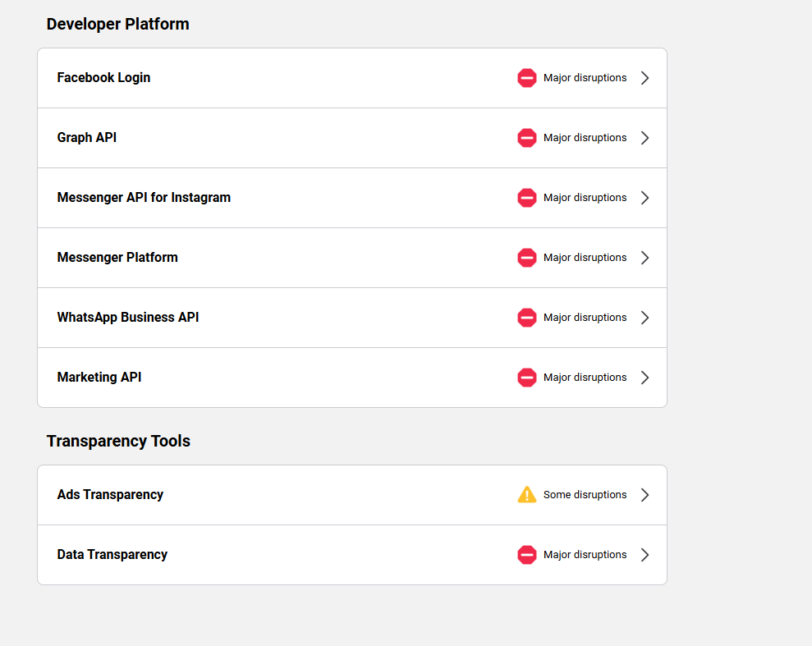Expand the Facebook Login row chevron
Viewport: 812px width, 646px height.
coord(645,78)
